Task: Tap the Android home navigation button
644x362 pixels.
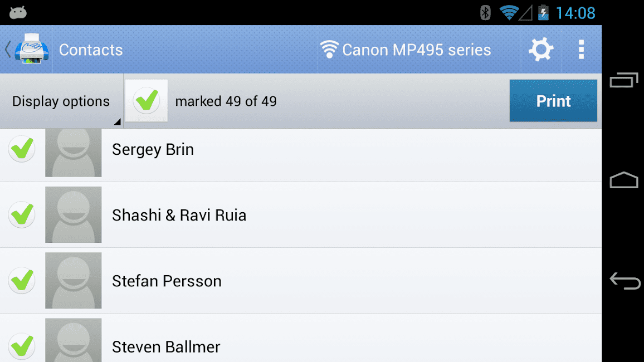Action: [624, 180]
